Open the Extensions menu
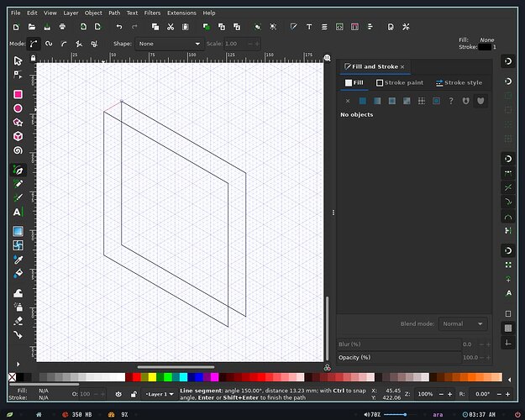This screenshot has width=525, height=420. pyautogui.click(x=181, y=13)
